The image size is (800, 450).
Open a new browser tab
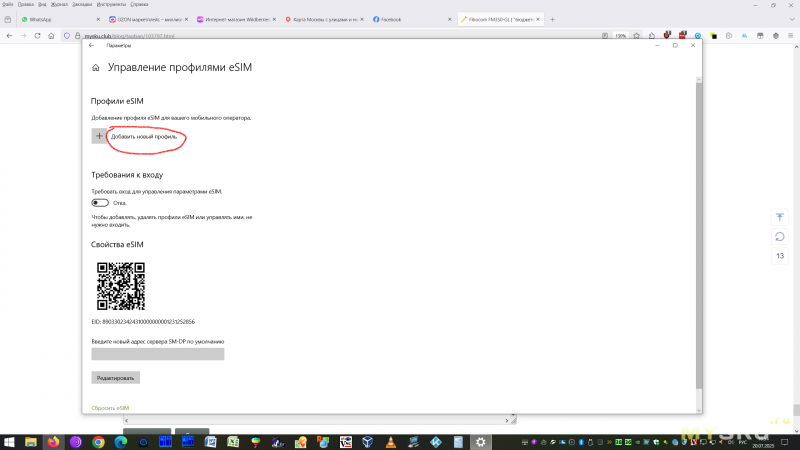point(553,19)
